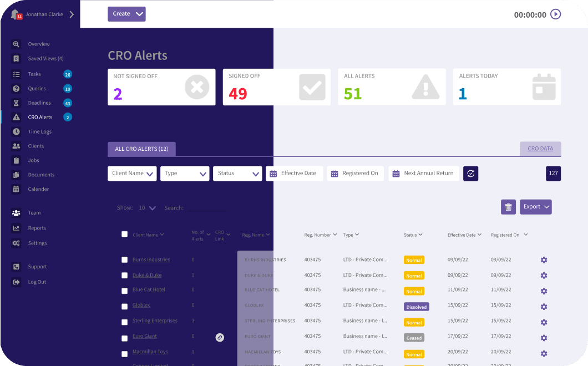Go to Queries in the sidebar
Screen dimensions: 588x366
coord(37,89)
